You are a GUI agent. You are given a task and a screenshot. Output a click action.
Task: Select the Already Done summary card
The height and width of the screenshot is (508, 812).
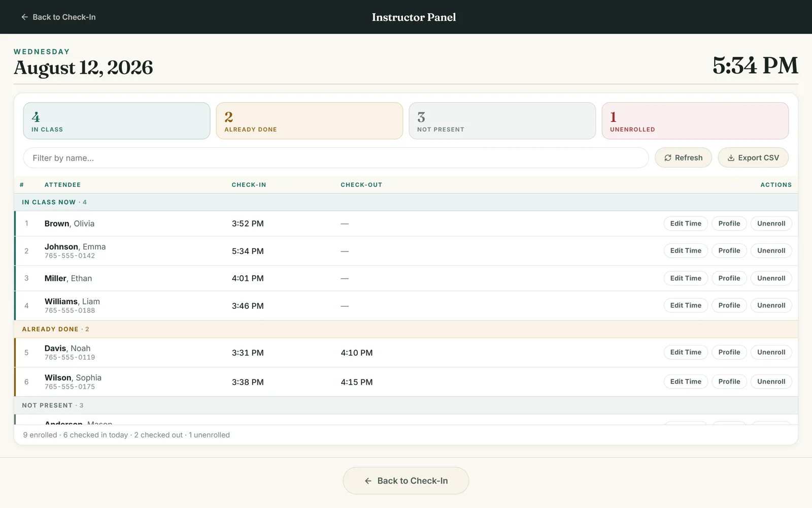click(310, 121)
